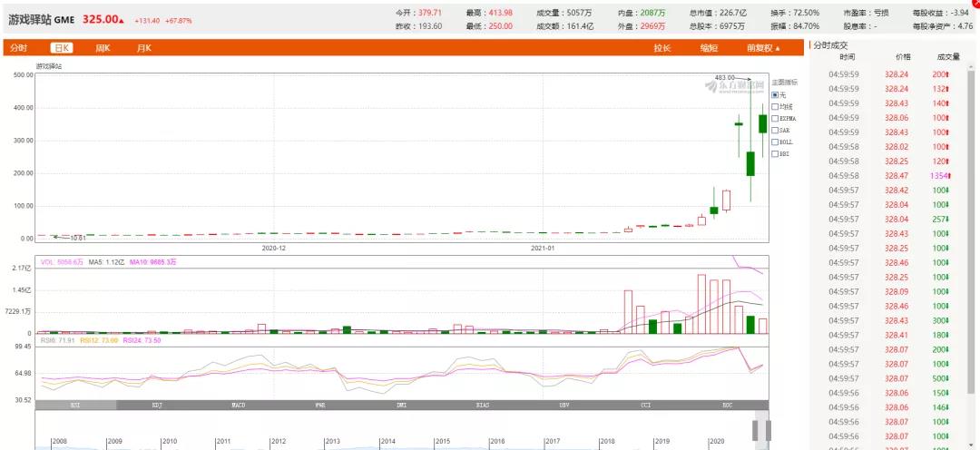The width and height of the screenshot is (980, 450).
Task: Click the MA5: 1.12亿 volume legend
Action: pos(105,262)
